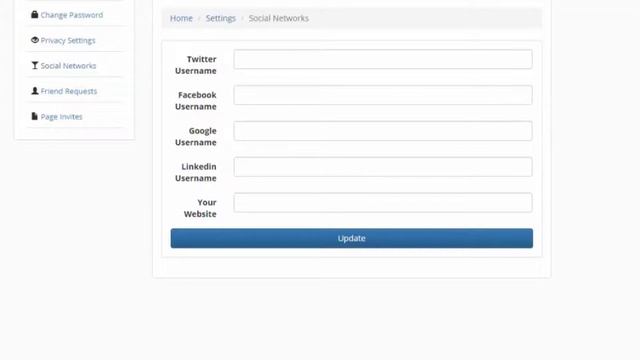Focus the Linkedin Username input field
The height and width of the screenshot is (360, 640).
pyautogui.click(x=383, y=167)
